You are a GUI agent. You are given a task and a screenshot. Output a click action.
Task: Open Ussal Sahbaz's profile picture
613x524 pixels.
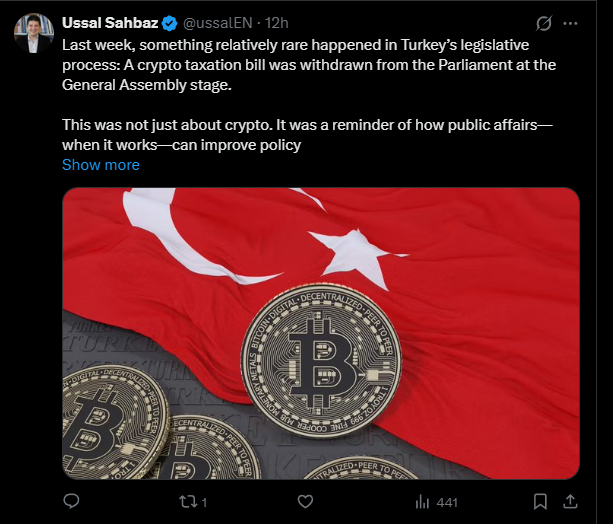coord(34,34)
